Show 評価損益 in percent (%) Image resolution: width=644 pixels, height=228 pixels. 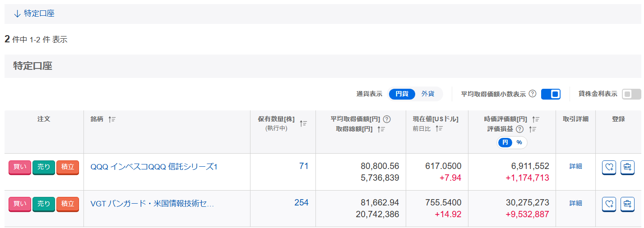pos(519,142)
